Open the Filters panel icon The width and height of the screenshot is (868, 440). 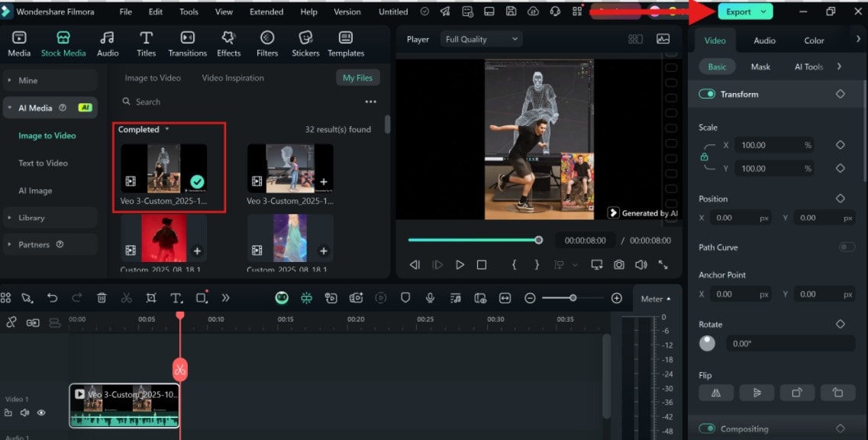tap(267, 44)
